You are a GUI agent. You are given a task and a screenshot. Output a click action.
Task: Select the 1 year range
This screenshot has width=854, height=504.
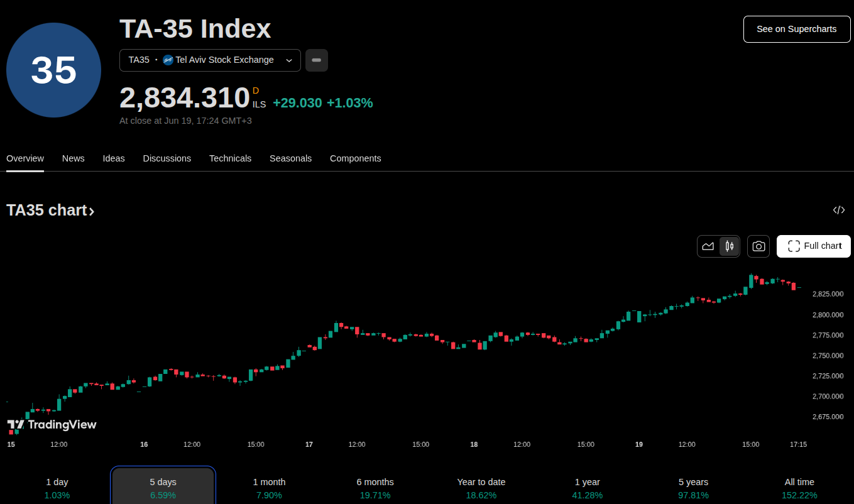tap(588, 488)
